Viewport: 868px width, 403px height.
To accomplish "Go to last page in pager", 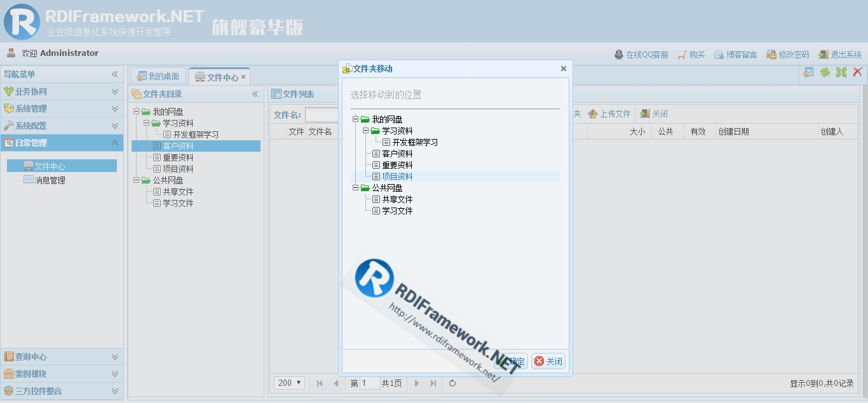I will tap(433, 383).
